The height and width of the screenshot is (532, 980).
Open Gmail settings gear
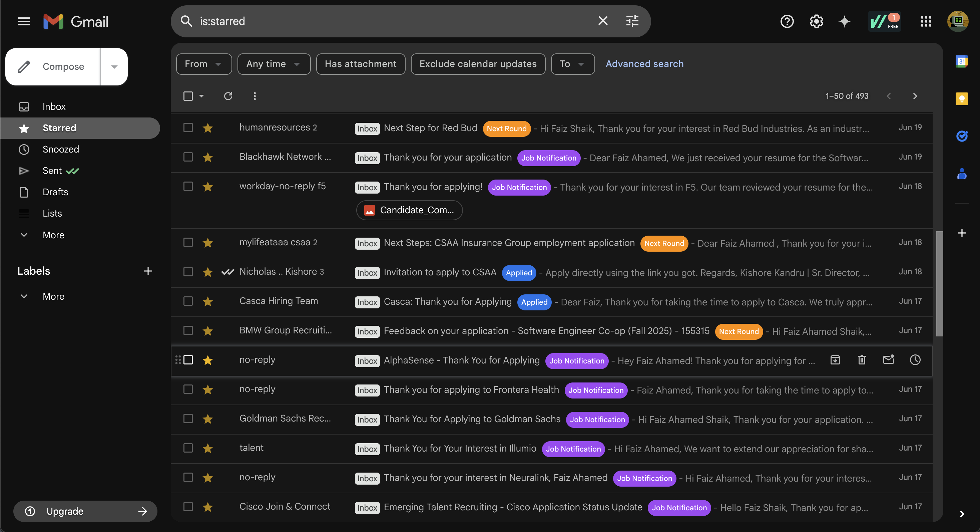point(816,21)
